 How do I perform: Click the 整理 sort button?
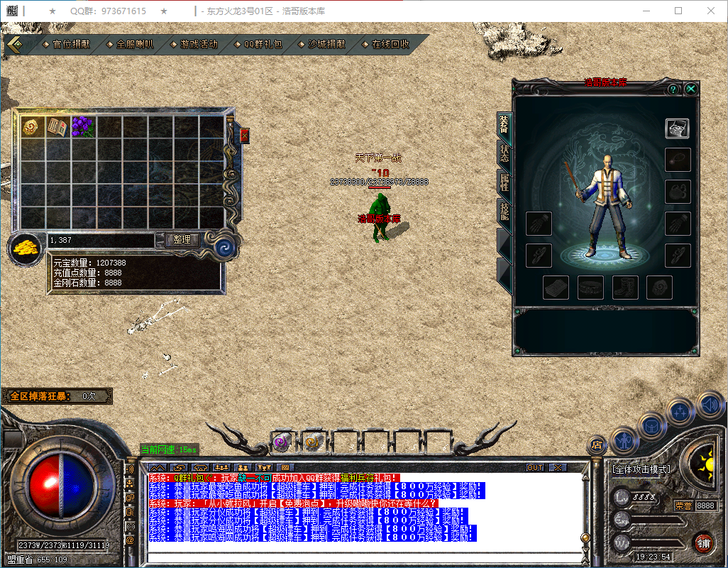pyautogui.click(x=182, y=240)
